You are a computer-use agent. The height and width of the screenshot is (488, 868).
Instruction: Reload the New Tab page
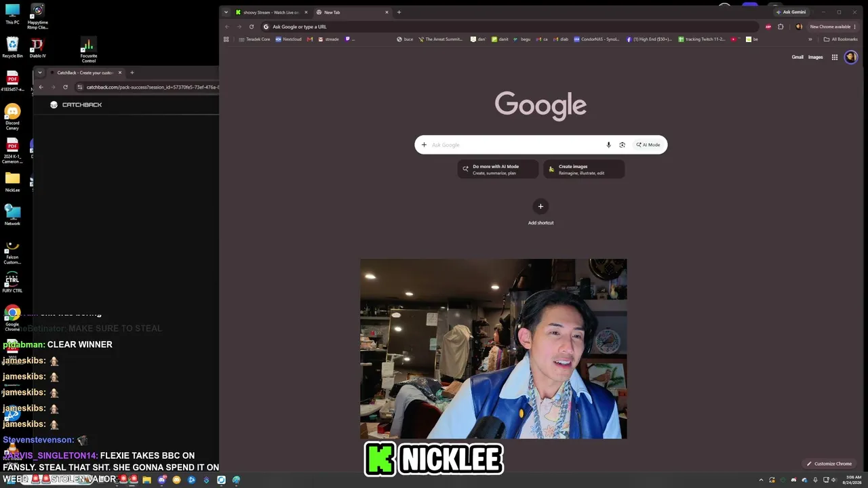point(252,27)
